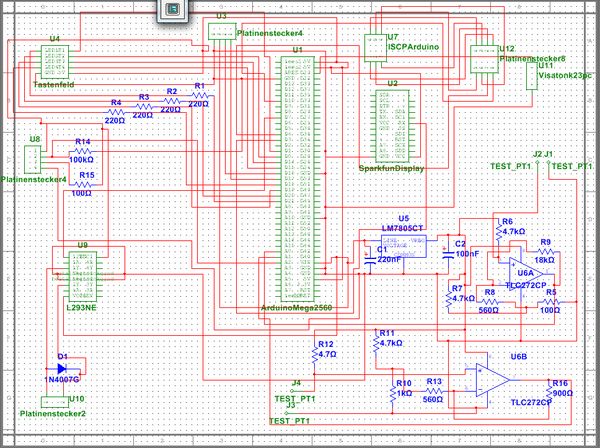Select the Visatonk23pc speaker component U11

(x=531, y=79)
